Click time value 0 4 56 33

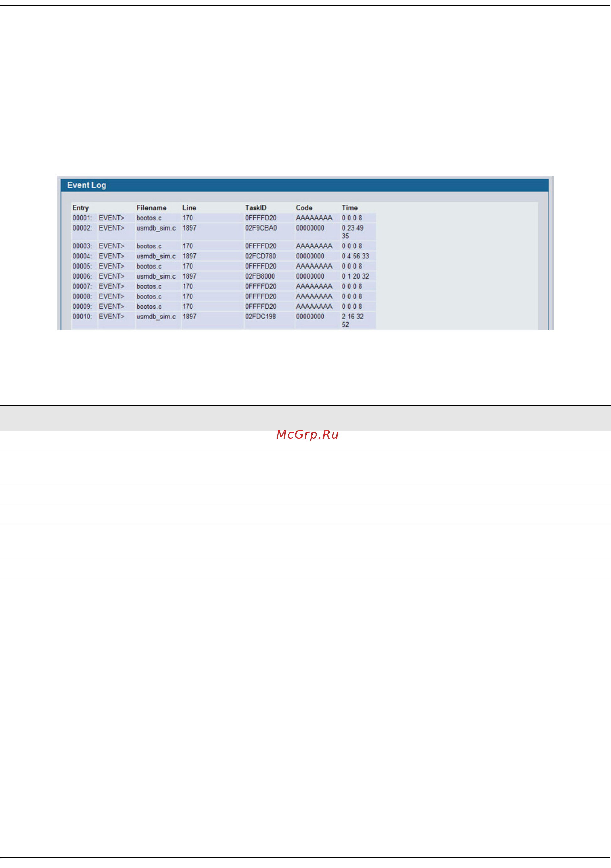[x=355, y=256]
